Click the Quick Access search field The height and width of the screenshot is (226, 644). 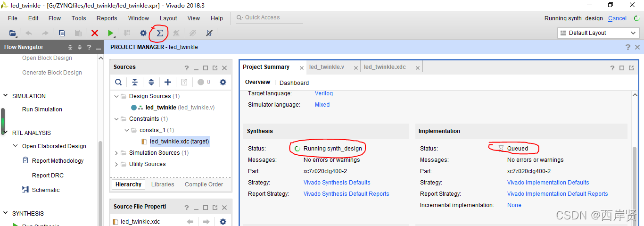pos(269,17)
